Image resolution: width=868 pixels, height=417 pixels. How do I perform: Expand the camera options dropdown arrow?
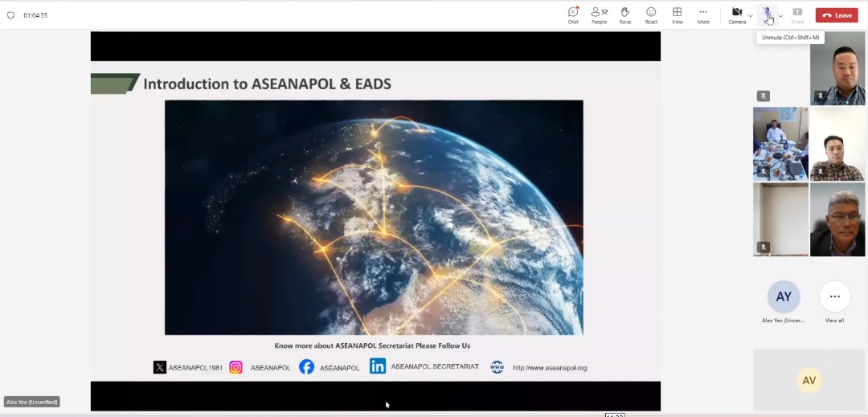tap(751, 15)
